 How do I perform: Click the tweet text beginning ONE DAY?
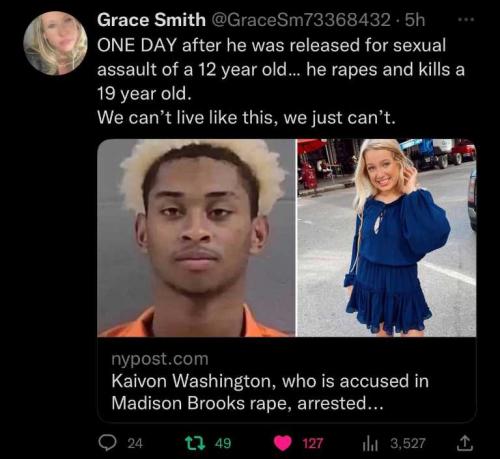(281, 69)
